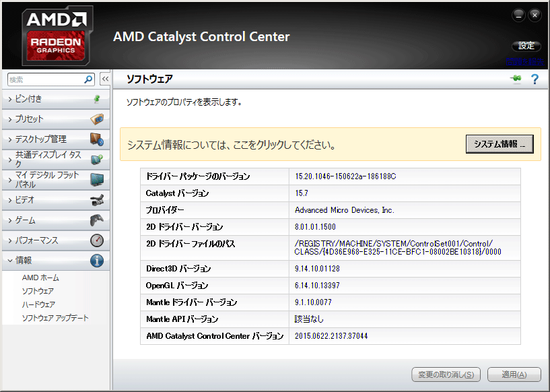Click the Catalyst バージョン label
This screenshot has height=392, width=550.
pyautogui.click(x=177, y=193)
